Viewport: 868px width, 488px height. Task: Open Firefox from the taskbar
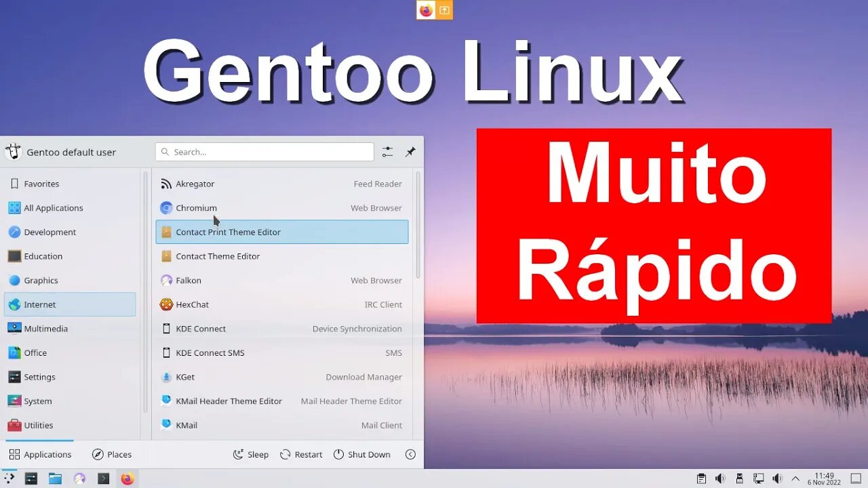pyautogui.click(x=127, y=479)
